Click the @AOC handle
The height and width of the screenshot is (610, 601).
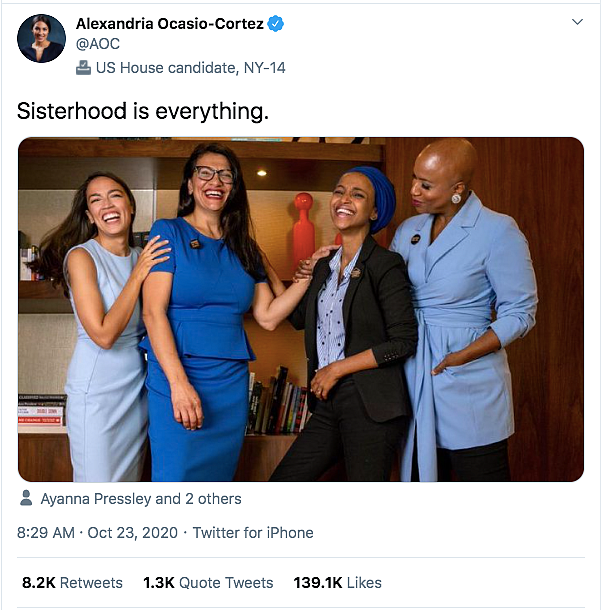tap(98, 44)
